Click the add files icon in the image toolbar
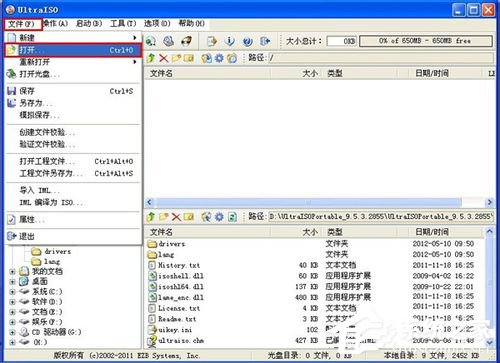The height and width of the screenshot is (363, 500). tap(206, 58)
